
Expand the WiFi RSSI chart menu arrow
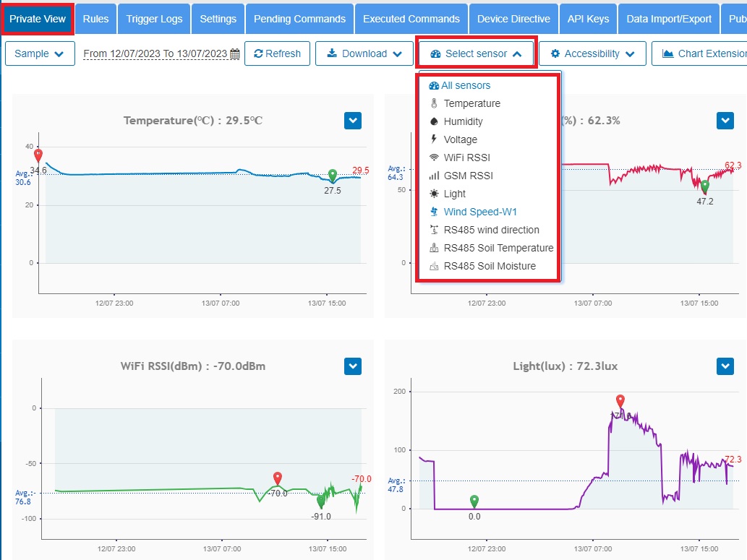[x=352, y=366]
